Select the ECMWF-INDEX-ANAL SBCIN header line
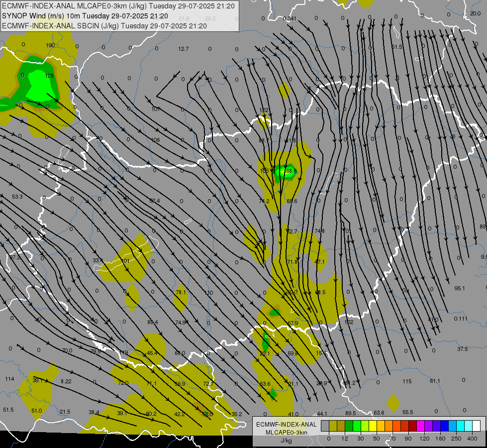Viewport: 487px width, 448px height. 104,26
